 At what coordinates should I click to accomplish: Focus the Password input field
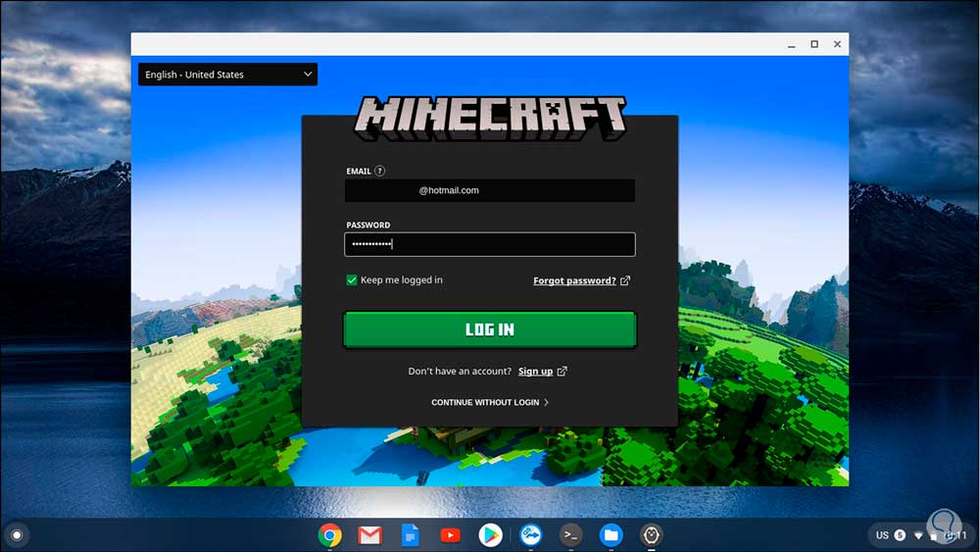pos(489,244)
